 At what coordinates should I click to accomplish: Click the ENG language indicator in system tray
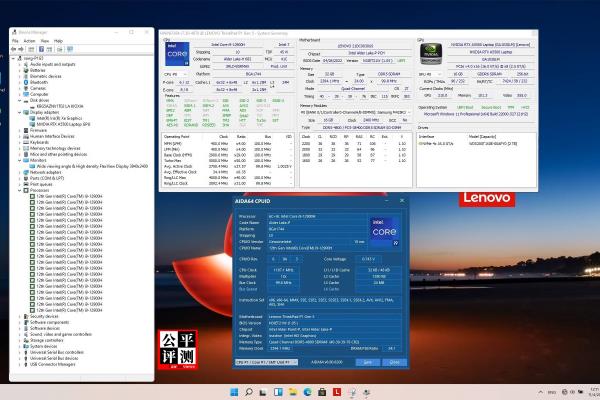[x=552, y=392]
